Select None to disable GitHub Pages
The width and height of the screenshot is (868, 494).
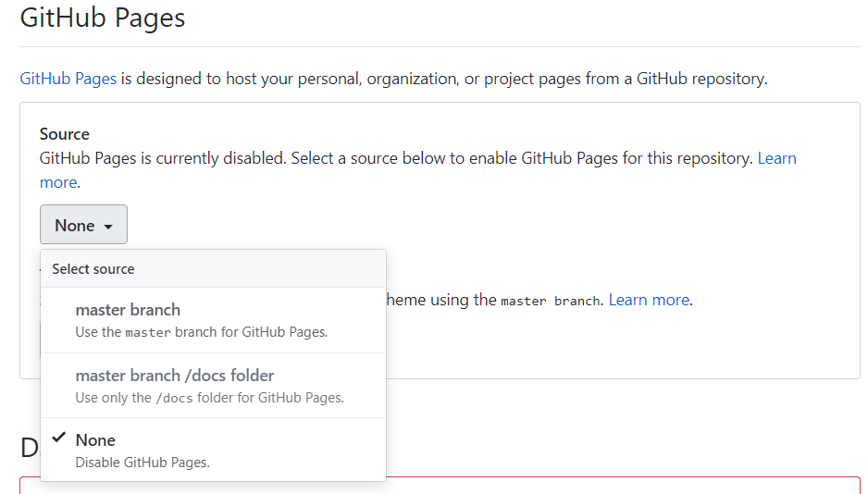213,450
